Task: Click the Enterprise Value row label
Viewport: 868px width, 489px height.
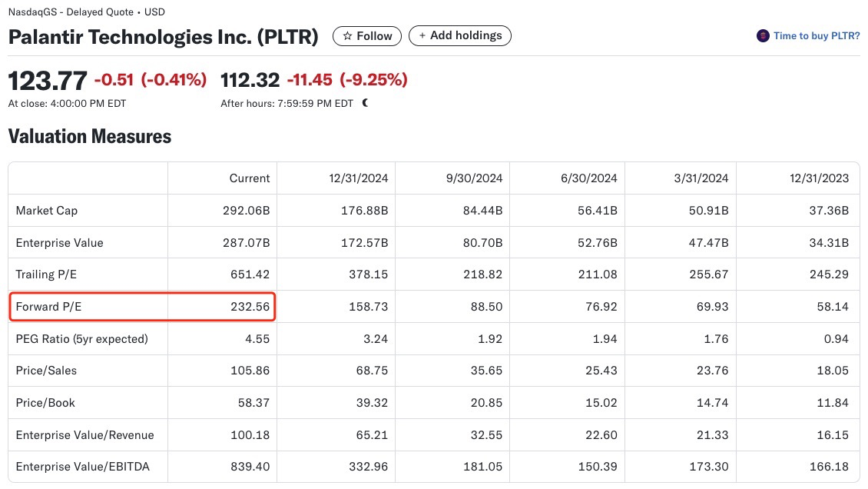Action: click(59, 242)
